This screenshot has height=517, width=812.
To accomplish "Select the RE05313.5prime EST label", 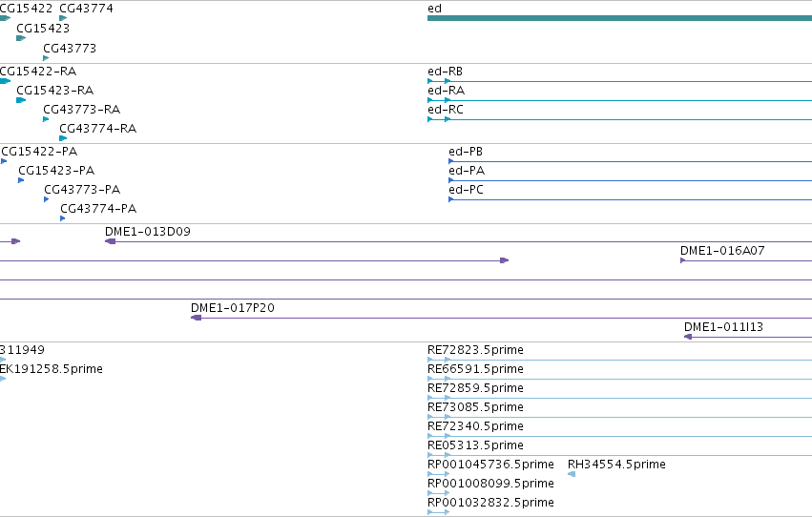I will 475,445.
